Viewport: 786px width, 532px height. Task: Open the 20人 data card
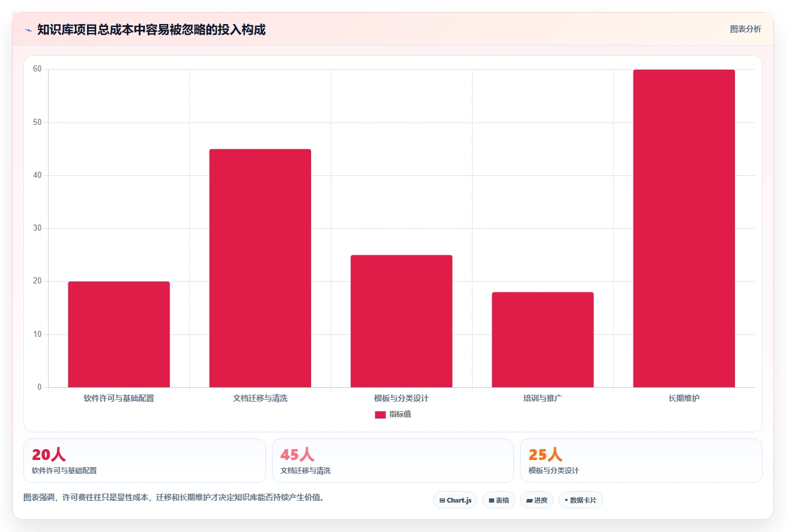145,461
